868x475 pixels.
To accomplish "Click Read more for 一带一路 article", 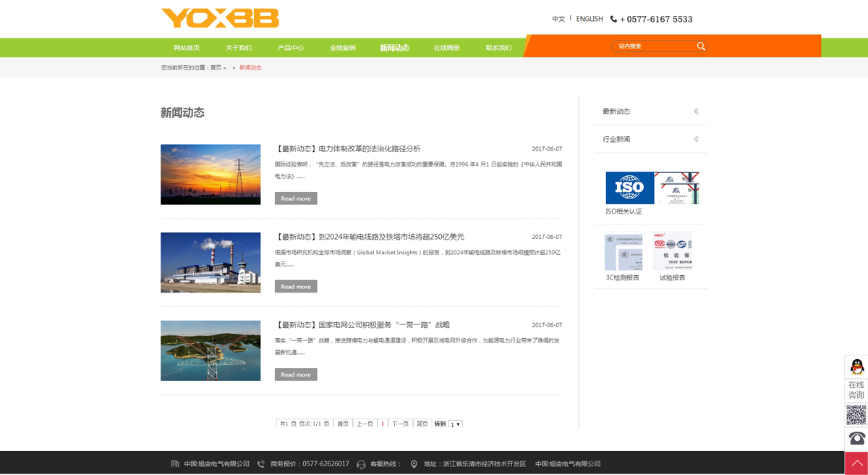I will pyautogui.click(x=296, y=374).
